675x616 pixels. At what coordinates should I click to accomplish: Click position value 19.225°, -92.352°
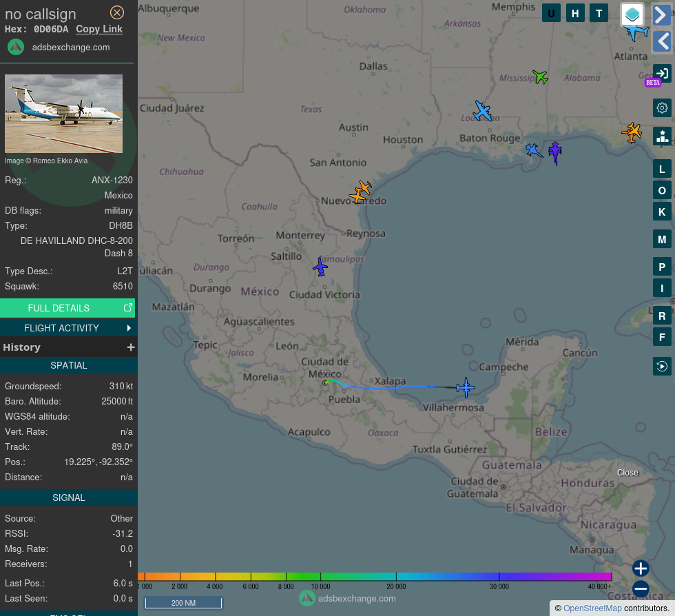[98, 462]
